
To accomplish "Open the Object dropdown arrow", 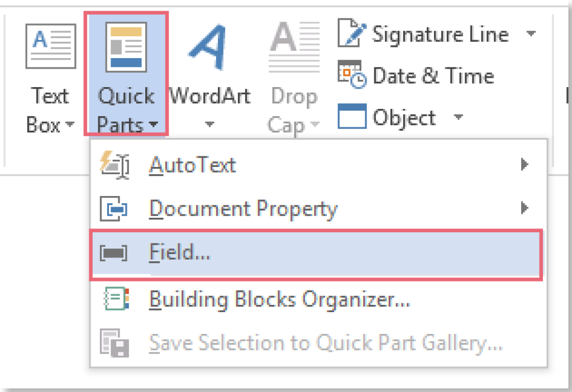I will [x=459, y=118].
